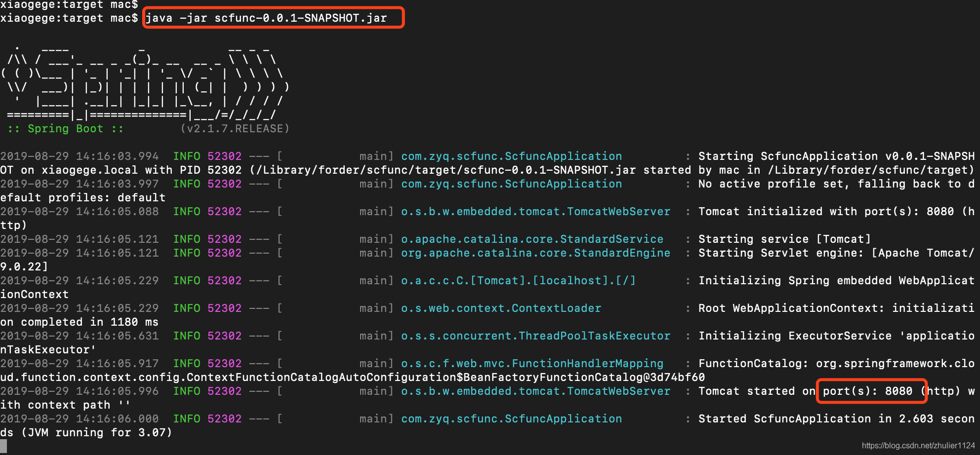The image size is (980, 455).
Task: Click the 'ionContext' continuation line
Action: [x=35, y=295]
